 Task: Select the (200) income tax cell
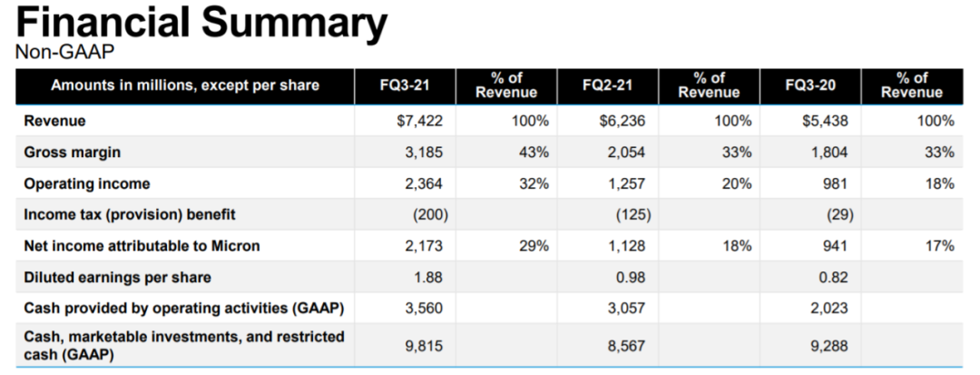431,214
